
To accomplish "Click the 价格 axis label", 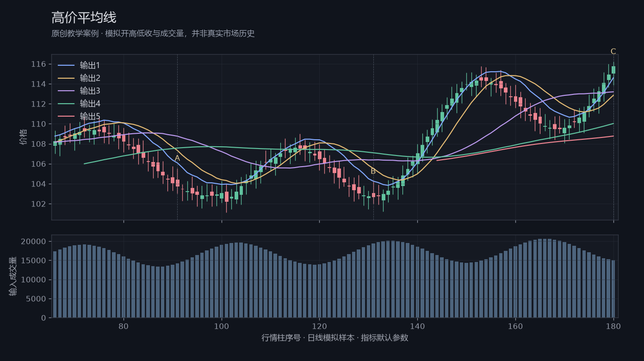I will pos(24,137).
